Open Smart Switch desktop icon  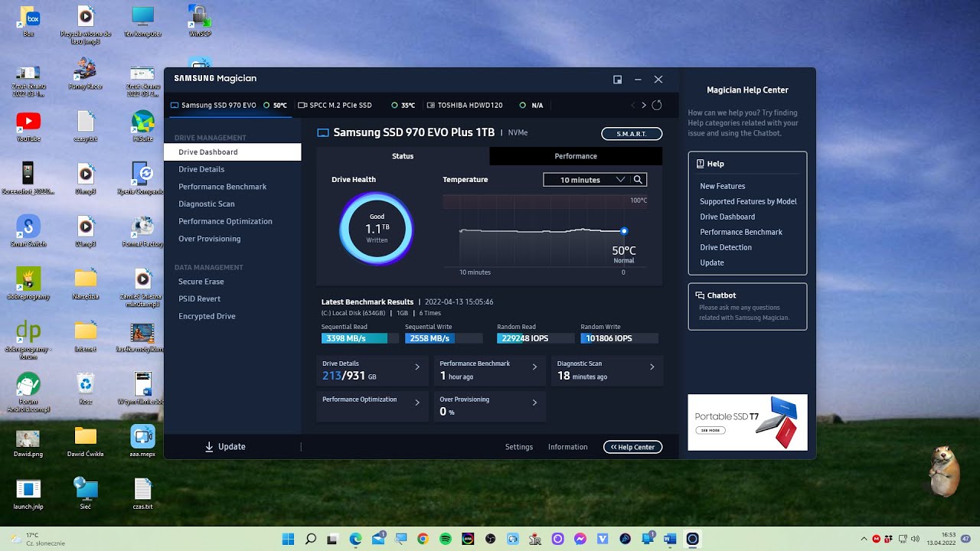28,231
